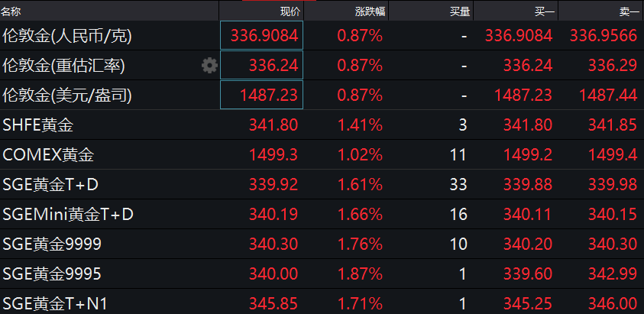This screenshot has height=314, width=644.
Task: Click current price 1487.23 boxed cell
Action: point(261,95)
